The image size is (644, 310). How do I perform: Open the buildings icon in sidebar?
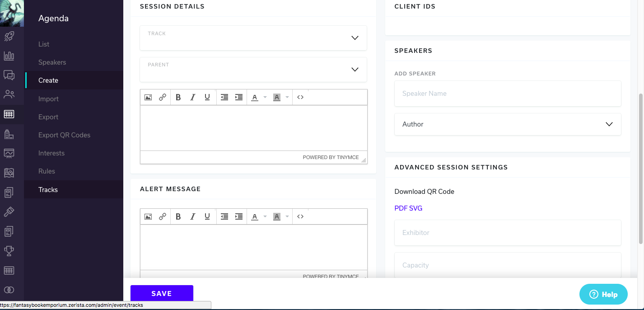pyautogui.click(x=9, y=134)
